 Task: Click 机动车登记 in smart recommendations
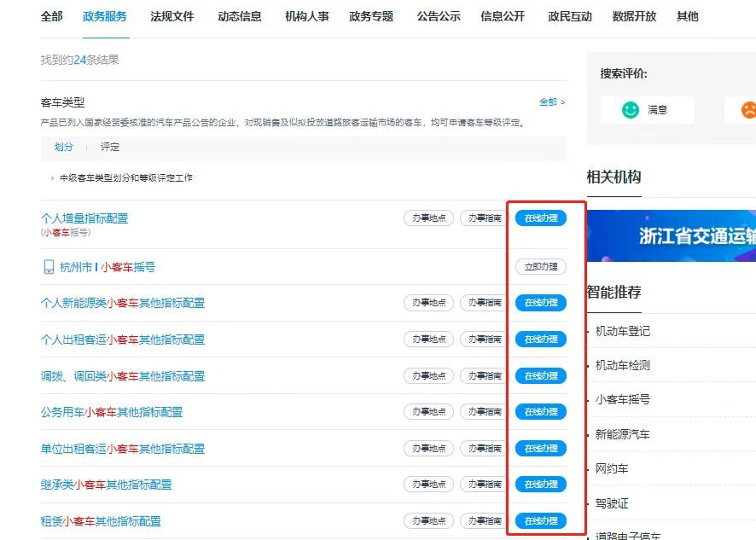[622, 331]
